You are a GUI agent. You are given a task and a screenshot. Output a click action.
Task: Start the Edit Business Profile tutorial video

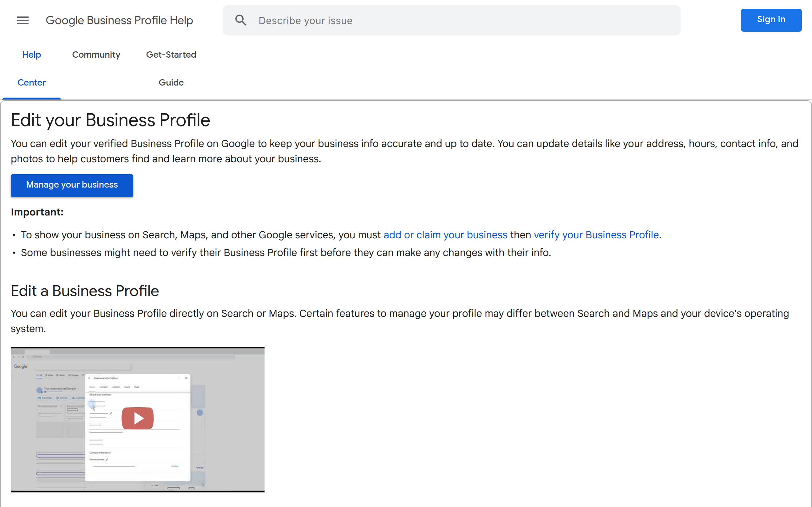coord(137,418)
